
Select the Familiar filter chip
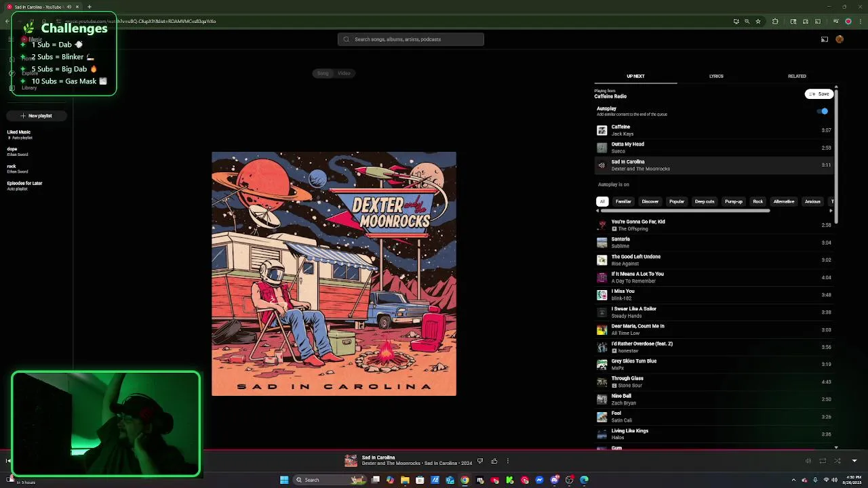pyautogui.click(x=623, y=201)
